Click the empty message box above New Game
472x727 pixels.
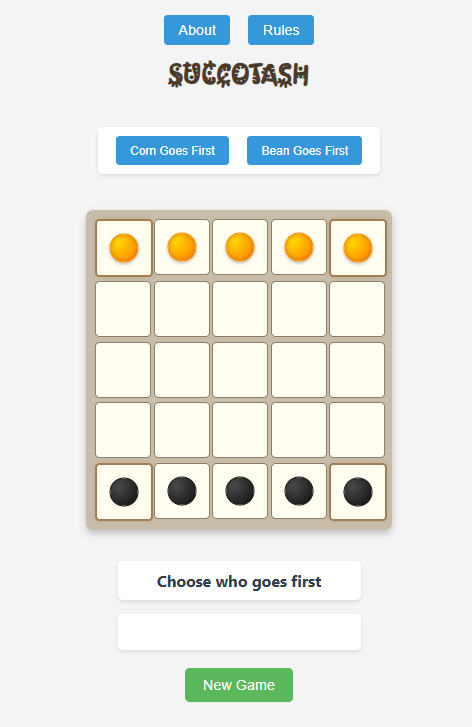[x=239, y=632]
